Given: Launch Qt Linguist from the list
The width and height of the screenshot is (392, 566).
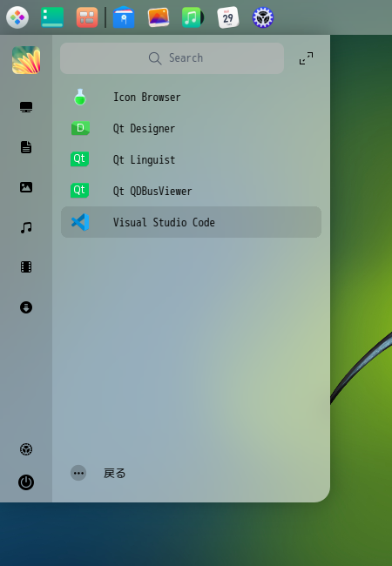Looking at the screenshot, I should (191, 159).
